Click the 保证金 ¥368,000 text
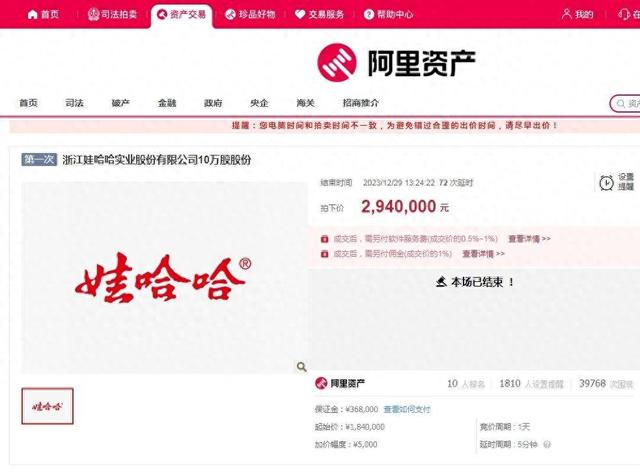Image resolution: width=640 pixels, height=474 pixels. pos(347,409)
